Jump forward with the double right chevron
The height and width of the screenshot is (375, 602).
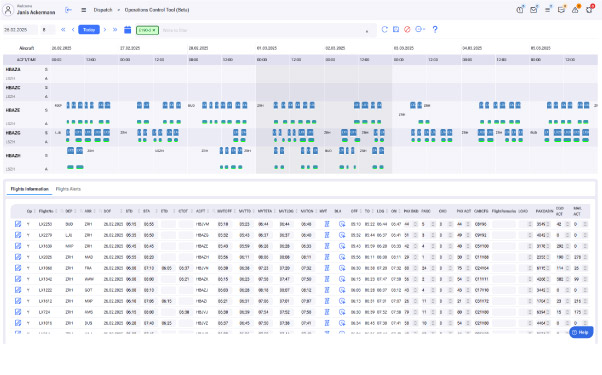click(115, 30)
